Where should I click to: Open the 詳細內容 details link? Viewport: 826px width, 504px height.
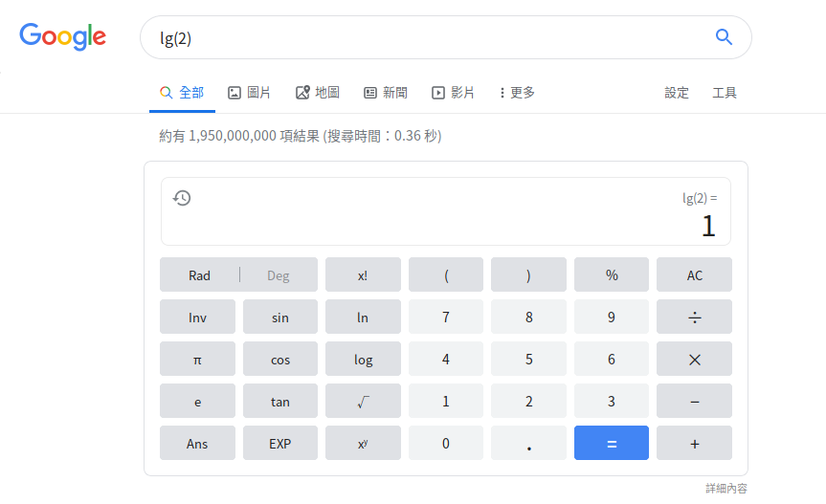(x=726, y=489)
